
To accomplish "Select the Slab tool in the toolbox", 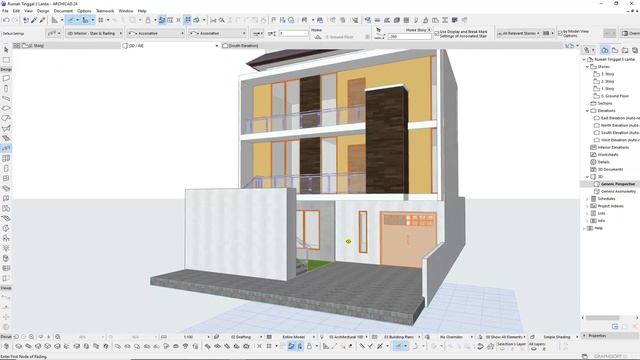I will [x=6, y=108].
